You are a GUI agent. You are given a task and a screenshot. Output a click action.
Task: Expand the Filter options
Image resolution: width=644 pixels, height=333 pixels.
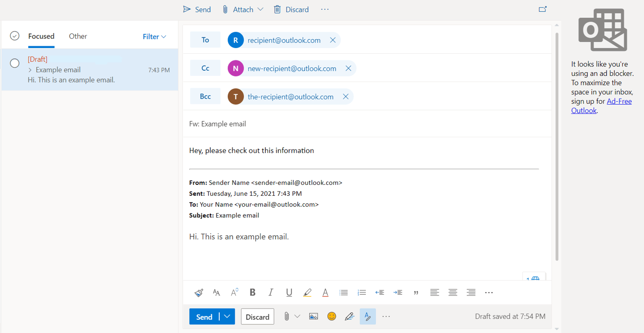click(154, 36)
